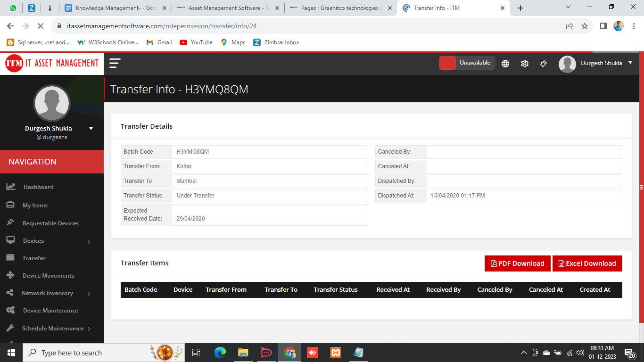Sort by Batch Code column header

140,290
